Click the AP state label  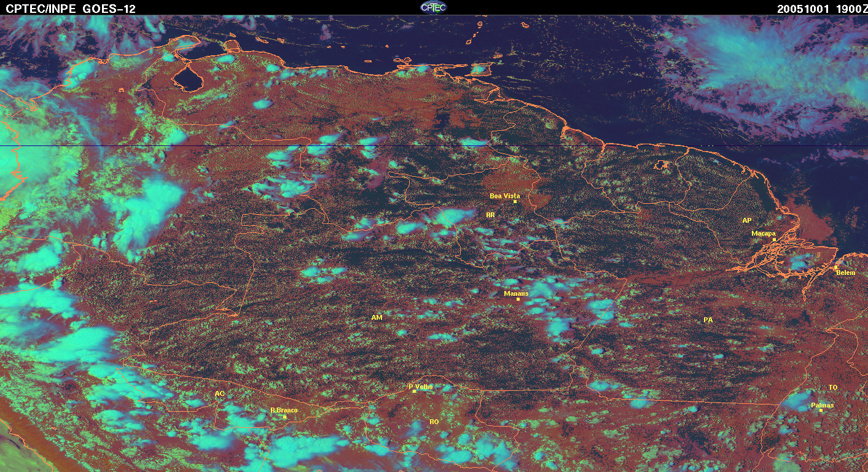(746, 220)
